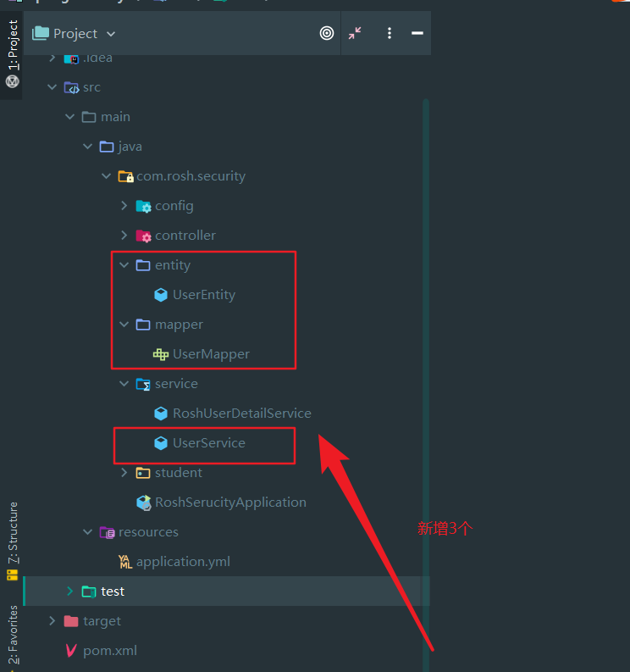Collapse the entity package
630x672 pixels.
(x=124, y=265)
